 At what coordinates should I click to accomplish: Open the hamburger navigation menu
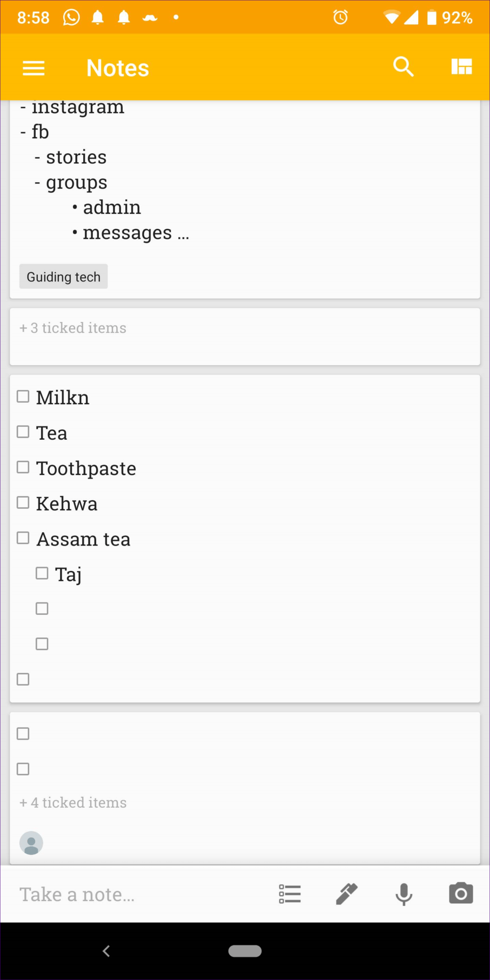click(x=33, y=68)
